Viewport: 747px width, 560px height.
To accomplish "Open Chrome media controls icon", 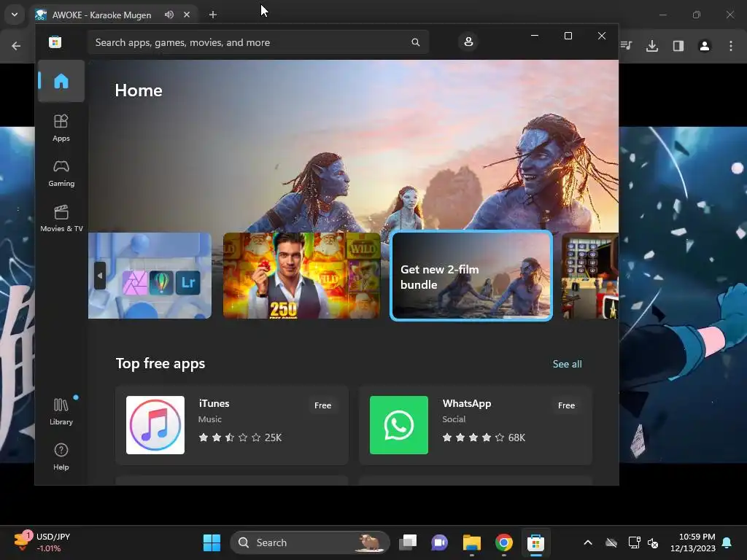I will coord(626,46).
